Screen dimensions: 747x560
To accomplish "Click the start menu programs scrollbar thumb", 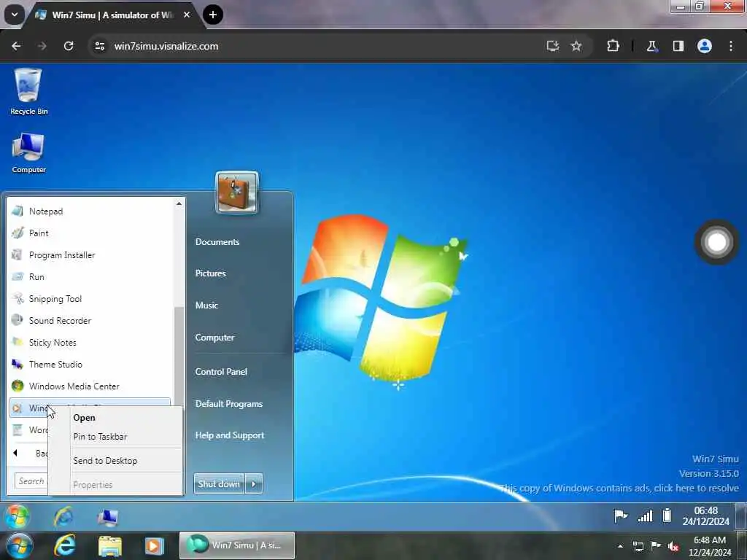I will [x=179, y=355].
